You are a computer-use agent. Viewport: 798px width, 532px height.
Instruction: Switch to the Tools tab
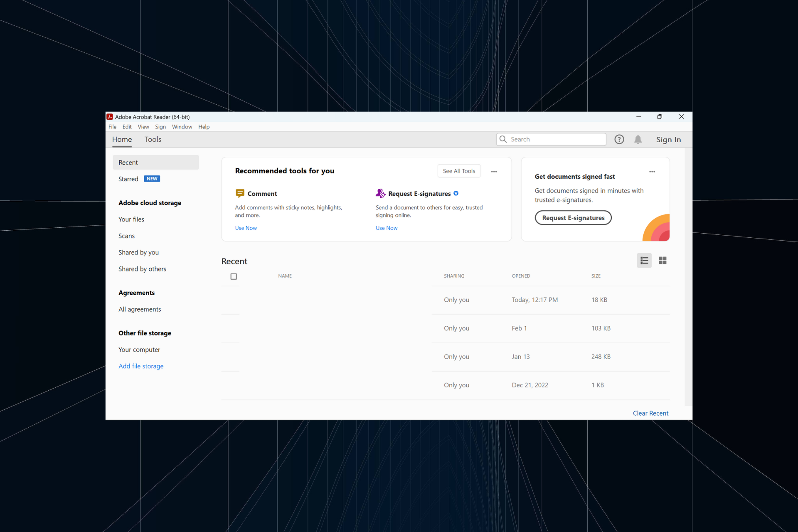[x=153, y=140]
